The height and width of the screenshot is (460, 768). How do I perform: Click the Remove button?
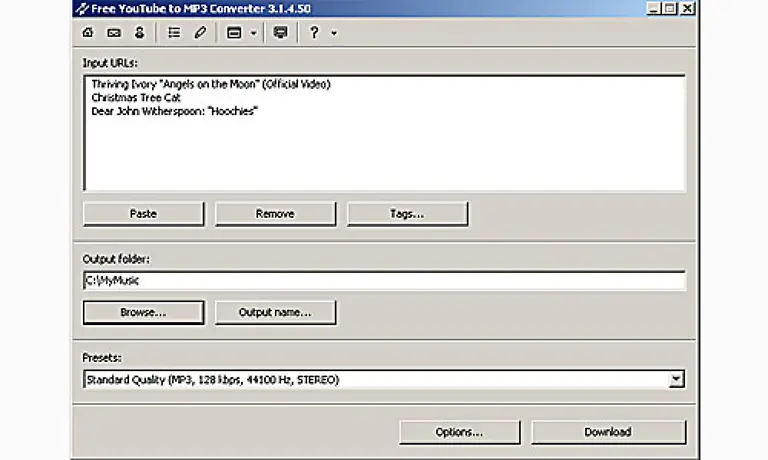click(275, 214)
